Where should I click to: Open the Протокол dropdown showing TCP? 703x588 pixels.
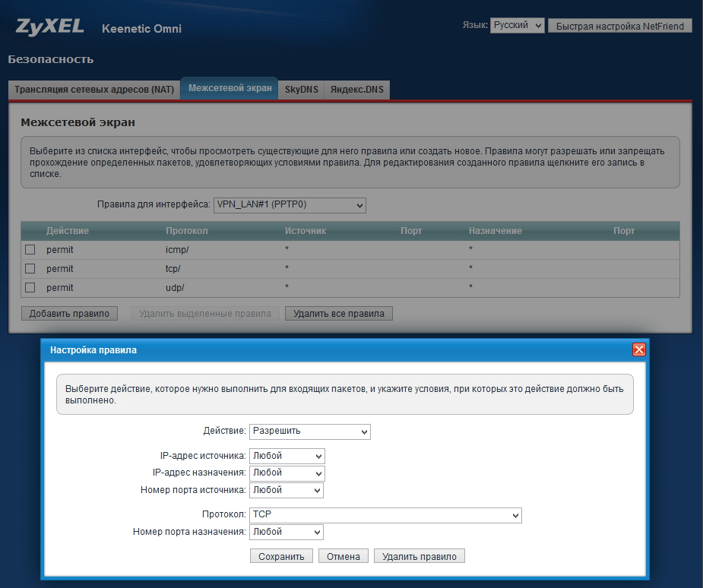pyautogui.click(x=385, y=515)
